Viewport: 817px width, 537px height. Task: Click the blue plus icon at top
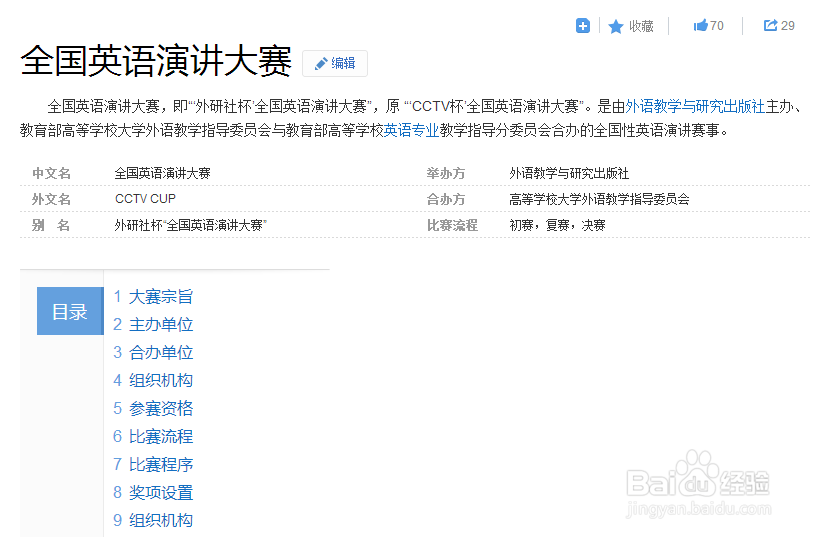pos(583,26)
